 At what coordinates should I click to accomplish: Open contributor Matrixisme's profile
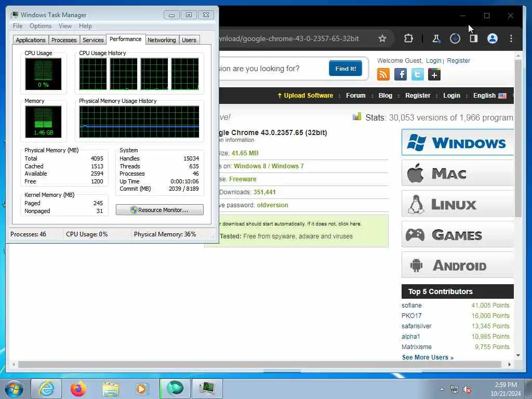pos(416,347)
